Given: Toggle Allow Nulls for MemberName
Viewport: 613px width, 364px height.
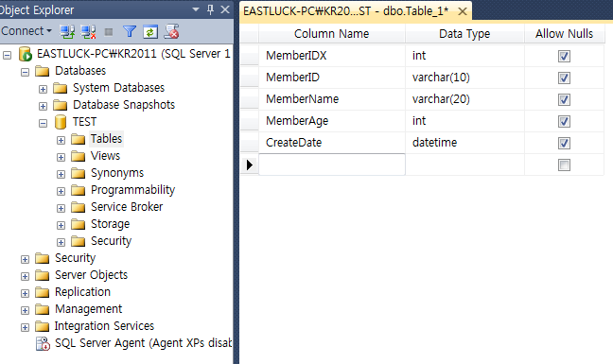Looking at the screenshot, I should (x=564, y=99).
